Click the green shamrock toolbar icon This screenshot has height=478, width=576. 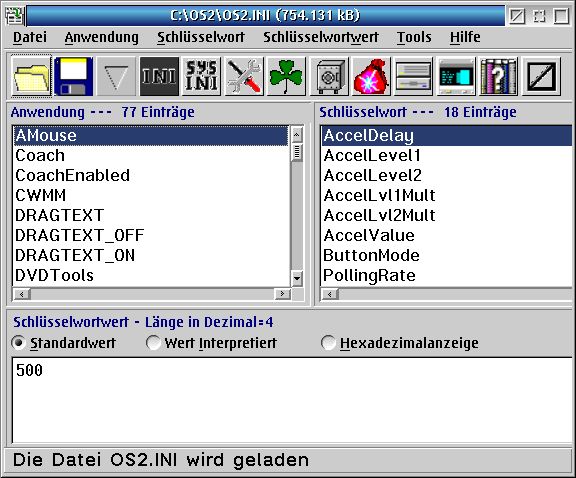(286, 77)
